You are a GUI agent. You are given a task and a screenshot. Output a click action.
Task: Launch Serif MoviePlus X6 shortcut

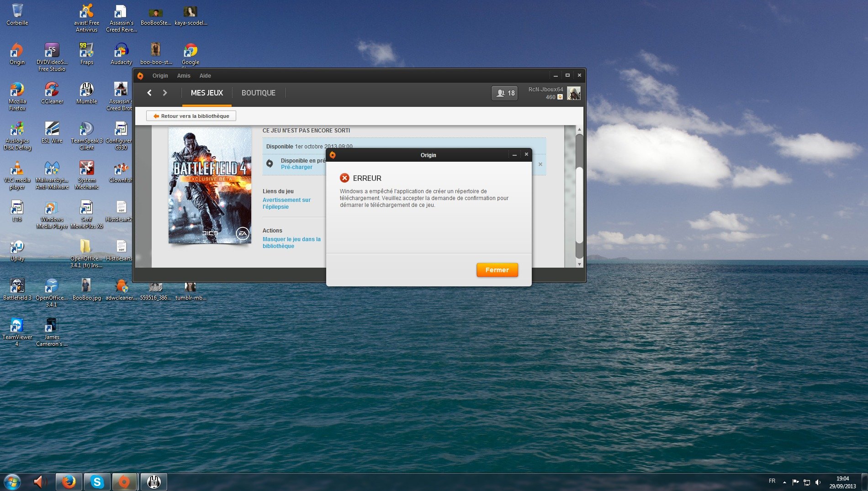86,214
